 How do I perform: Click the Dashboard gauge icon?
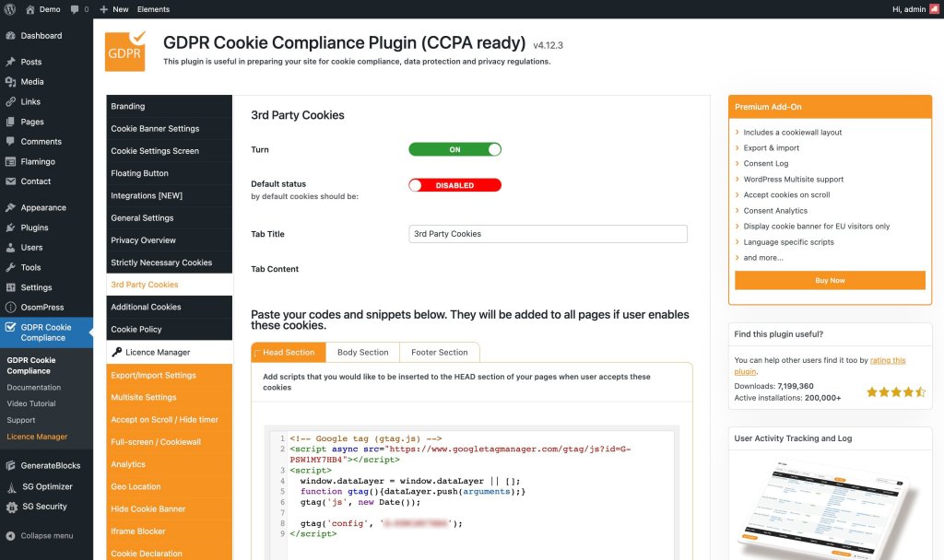click(x=10, y=36)
